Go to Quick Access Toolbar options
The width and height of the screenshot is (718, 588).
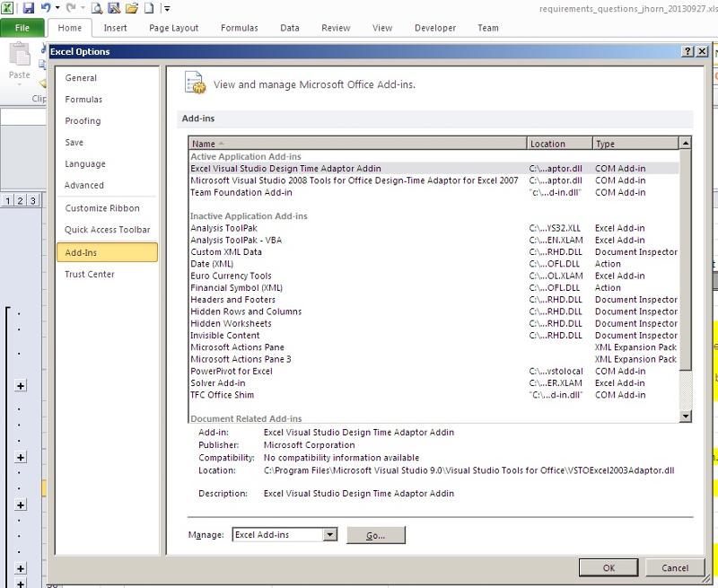pyautogui.click(x=107, y=230)
